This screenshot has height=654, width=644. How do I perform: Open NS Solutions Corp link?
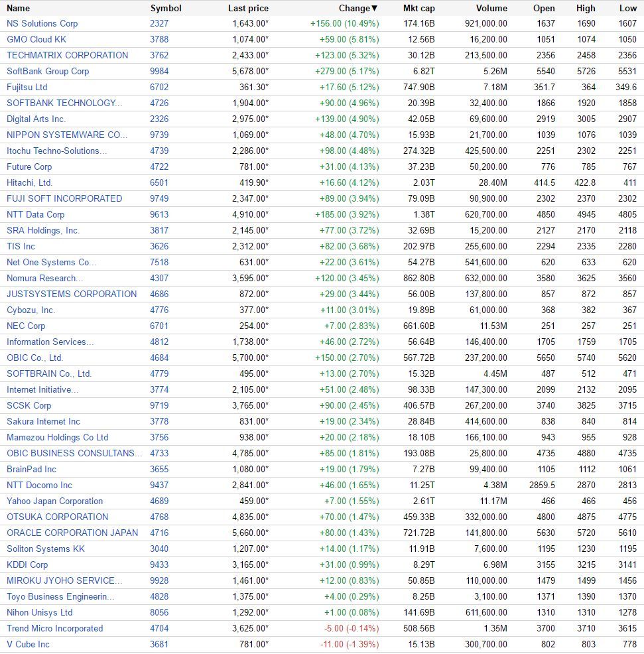(42, 24)
